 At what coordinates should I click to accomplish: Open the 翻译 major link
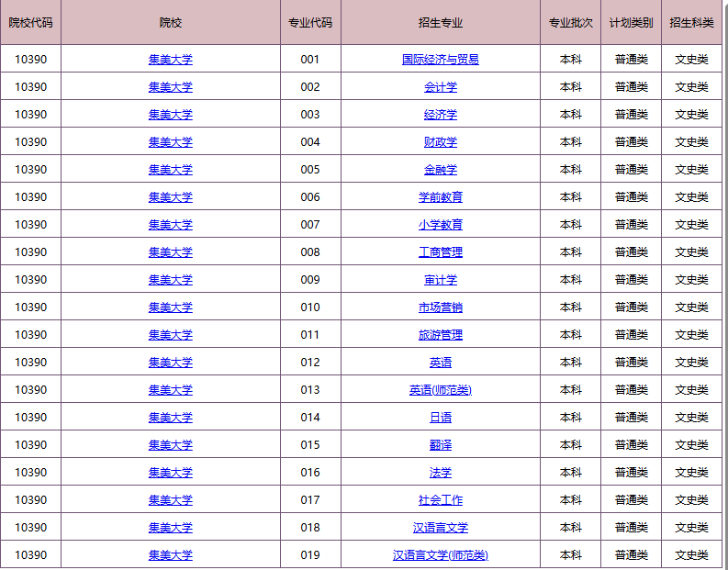440,444
